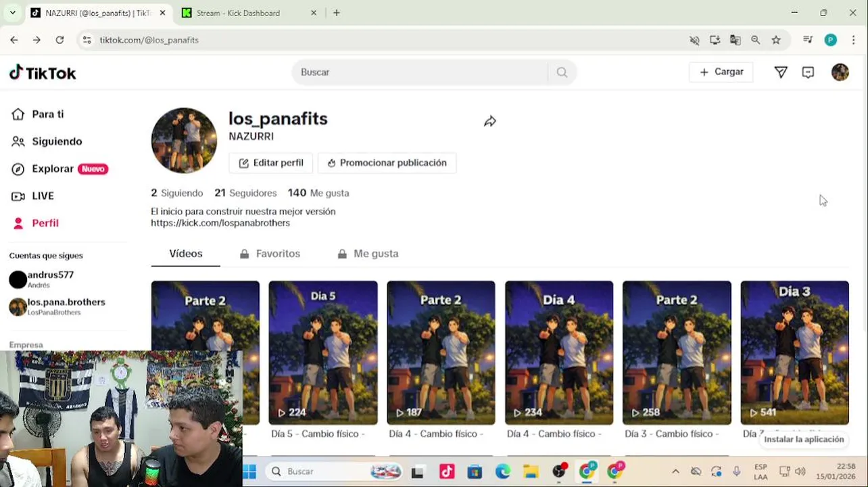
Task: Click the magnifier search icon in TikTok
Action: pyautogui.click(x=562, y=72)
